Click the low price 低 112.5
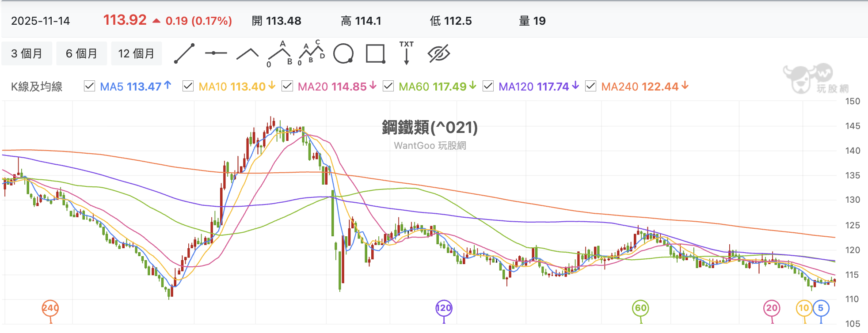 tap(451, 21)
